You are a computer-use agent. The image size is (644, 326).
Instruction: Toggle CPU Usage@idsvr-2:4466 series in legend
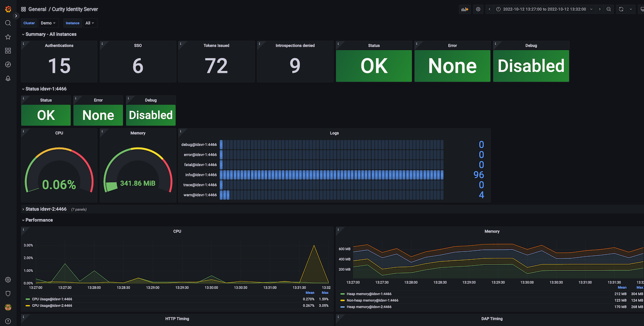click(52, 306)
